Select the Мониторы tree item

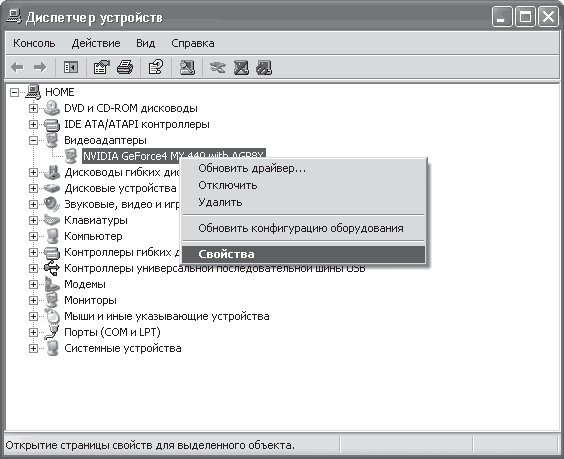90,300
